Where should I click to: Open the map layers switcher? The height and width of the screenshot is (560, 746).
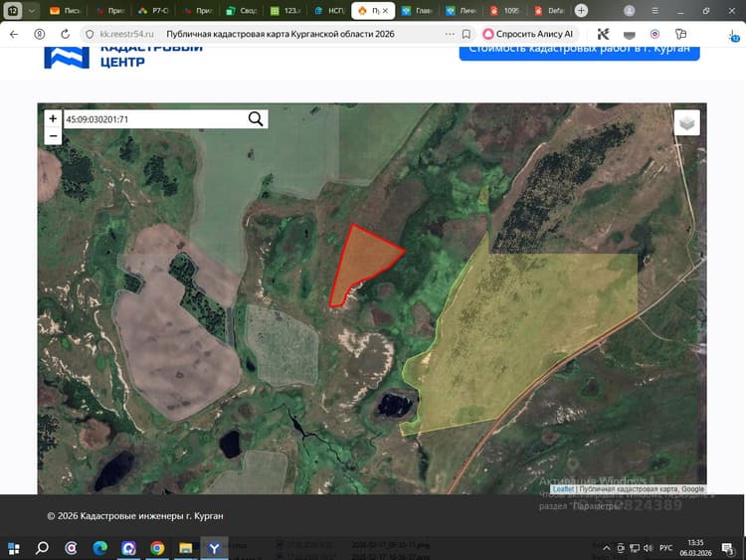[x=686, y=122]
